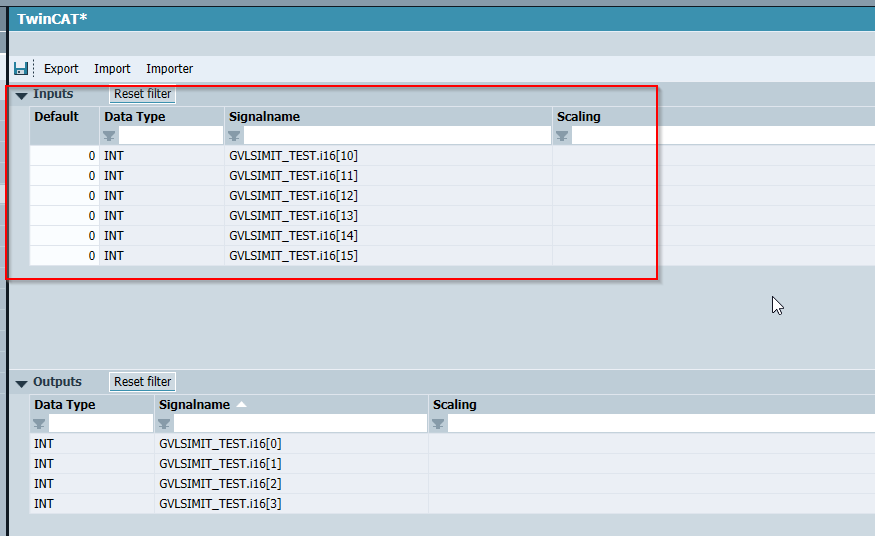
Task: Click Default value 0 of i16[13] row
Action: (65, 216)
